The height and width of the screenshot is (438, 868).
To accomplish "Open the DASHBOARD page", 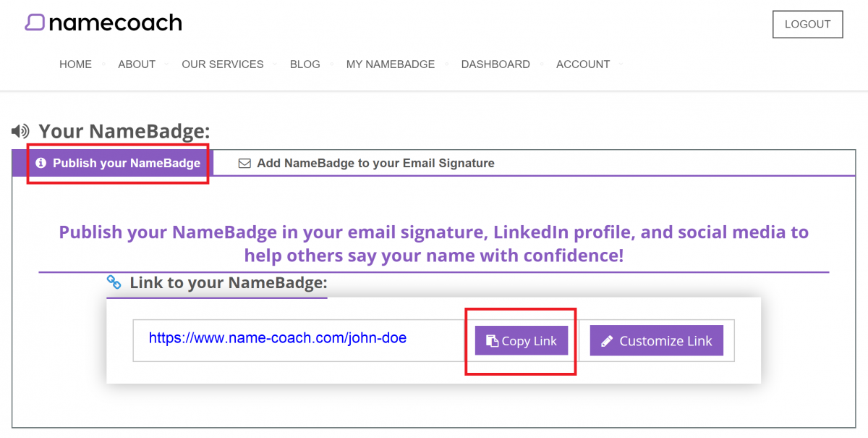I will pyautogui.click(x=495, y=64).
